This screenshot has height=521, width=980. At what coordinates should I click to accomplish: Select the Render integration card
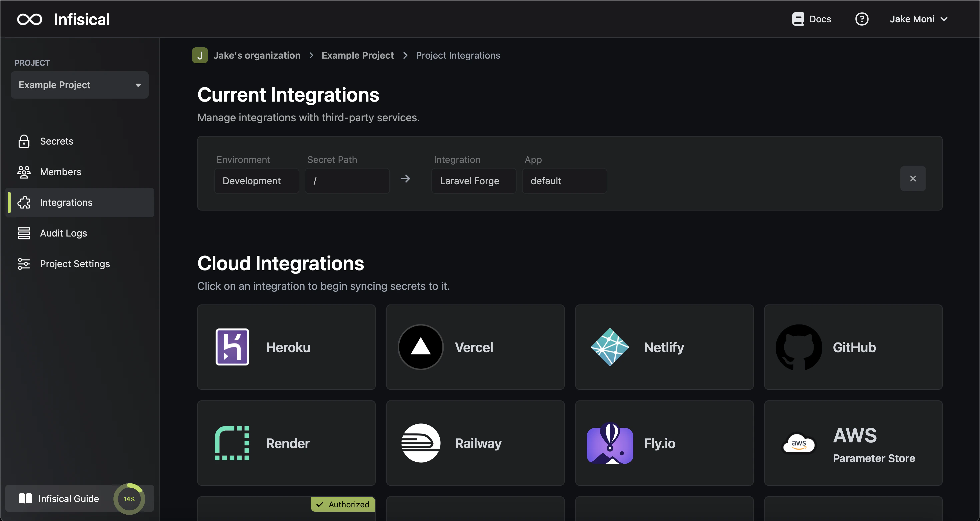[286, 443]
